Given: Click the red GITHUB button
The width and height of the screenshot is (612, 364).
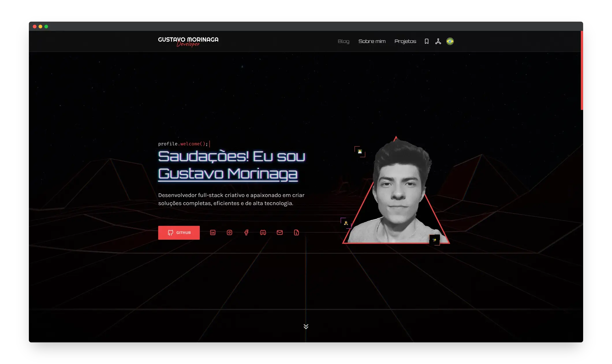Looking at the screenshot, I should [x=179, y=232].
